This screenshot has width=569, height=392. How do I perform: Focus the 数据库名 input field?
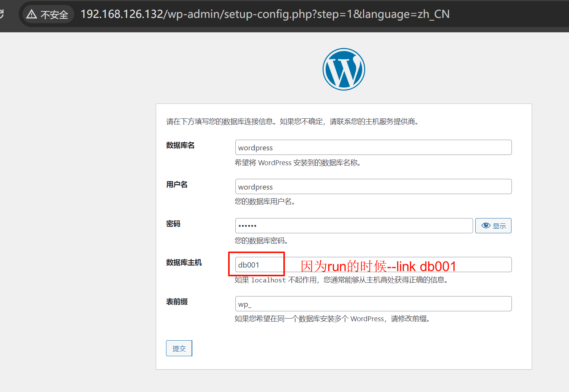pos(373,148)
